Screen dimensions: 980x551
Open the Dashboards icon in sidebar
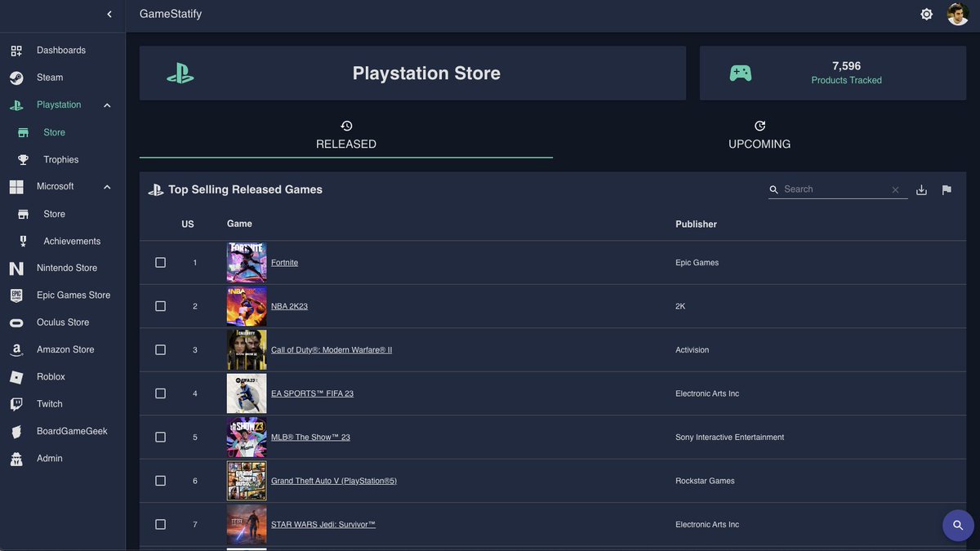click(16, 51)
